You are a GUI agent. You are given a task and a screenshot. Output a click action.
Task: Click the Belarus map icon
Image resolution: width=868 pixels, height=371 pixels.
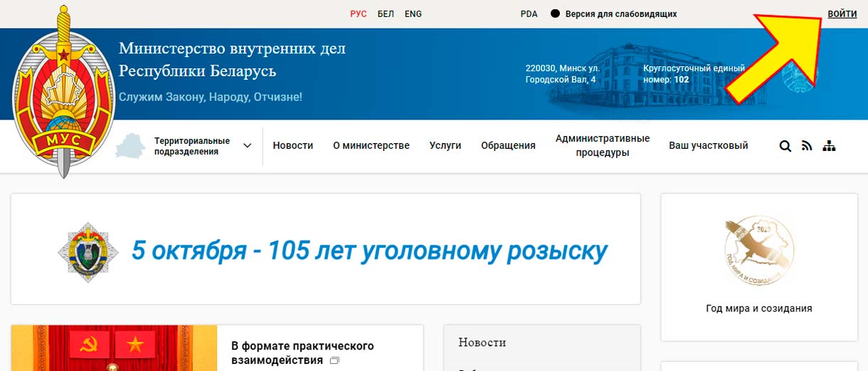click(x=130, y=147)
